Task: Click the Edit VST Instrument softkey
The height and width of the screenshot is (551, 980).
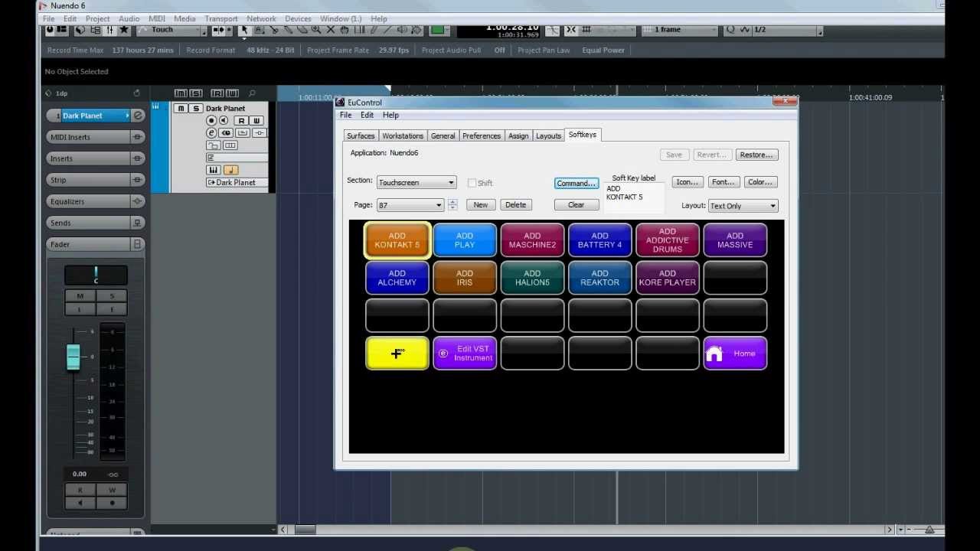Action: 465,354
